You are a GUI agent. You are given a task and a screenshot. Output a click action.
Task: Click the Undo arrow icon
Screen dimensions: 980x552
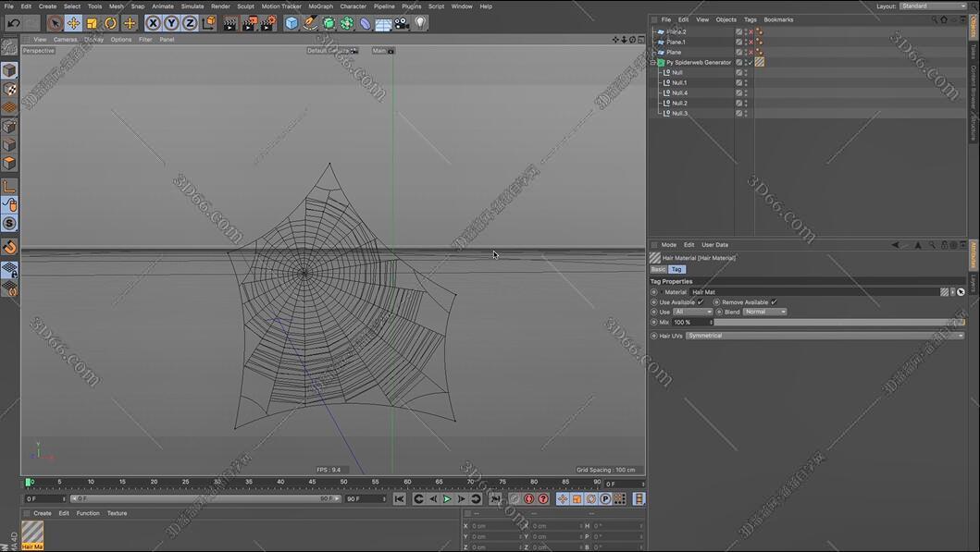[13, 23]
